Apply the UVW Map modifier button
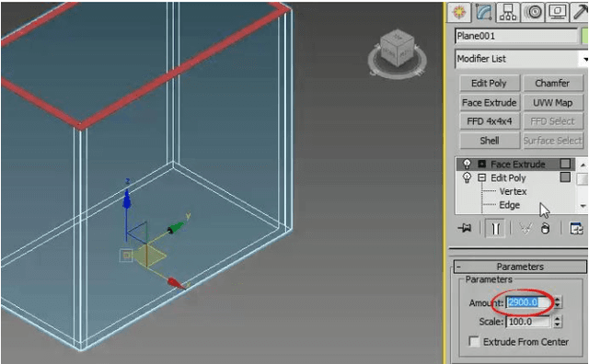The image size is (589, 364). pyautogui.click(x=552, y=102)
